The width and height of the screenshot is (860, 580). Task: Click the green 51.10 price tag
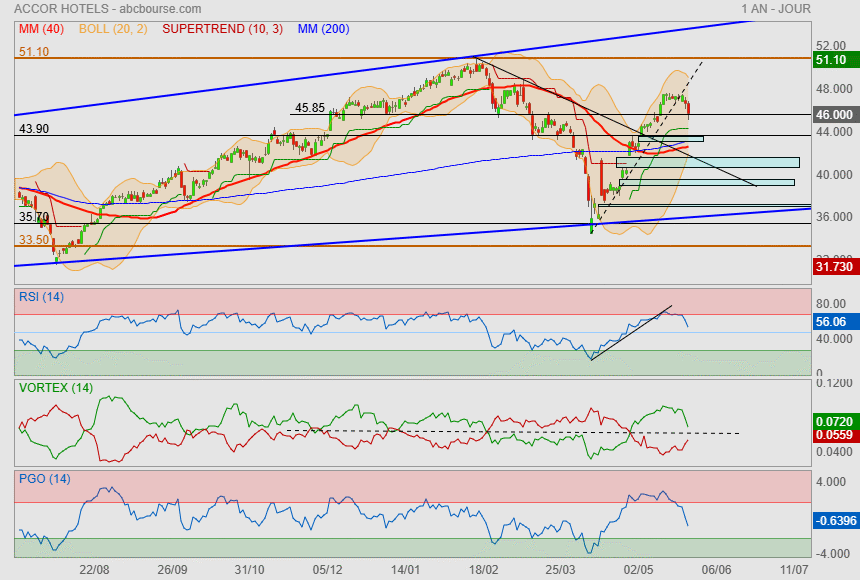836,60
